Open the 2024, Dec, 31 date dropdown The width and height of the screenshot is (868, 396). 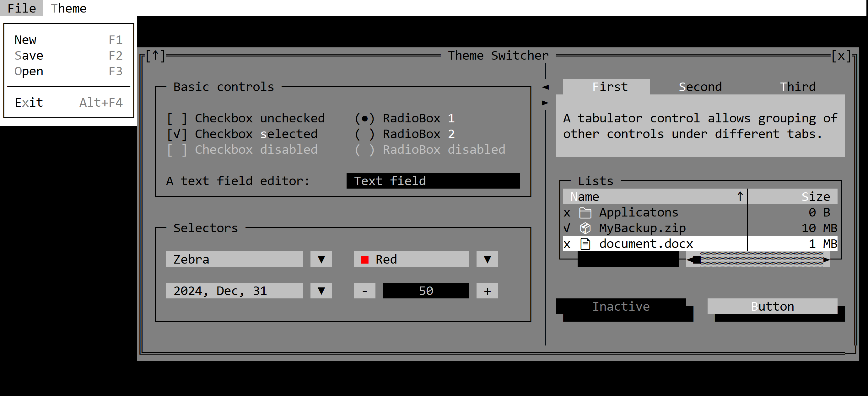321,291
